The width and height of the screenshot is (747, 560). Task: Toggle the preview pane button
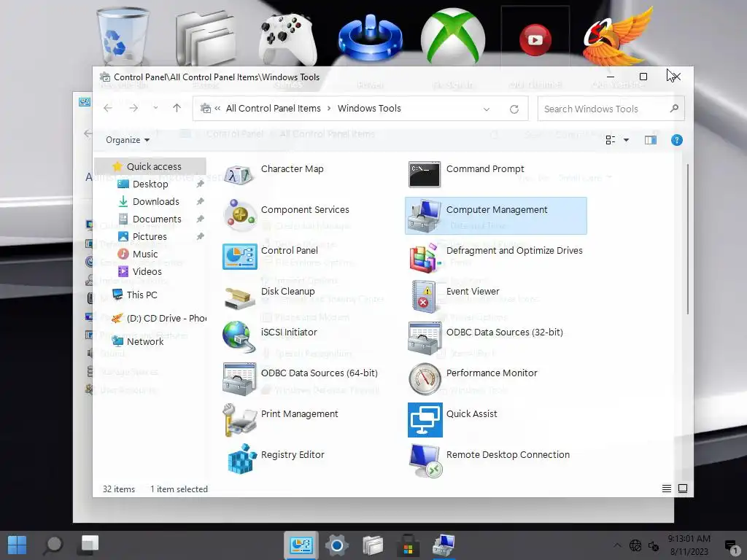pyautogui.click(x=650, y=140)
